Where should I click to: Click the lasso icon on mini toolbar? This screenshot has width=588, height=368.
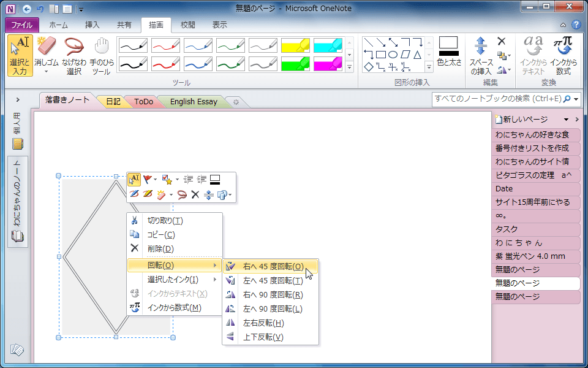click(183, 194)
